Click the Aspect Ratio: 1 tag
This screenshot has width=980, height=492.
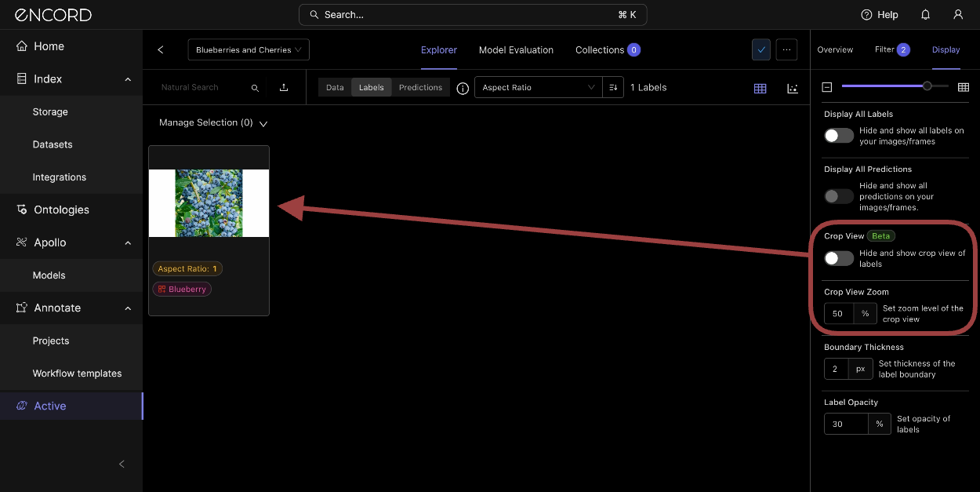click(187, 268)
